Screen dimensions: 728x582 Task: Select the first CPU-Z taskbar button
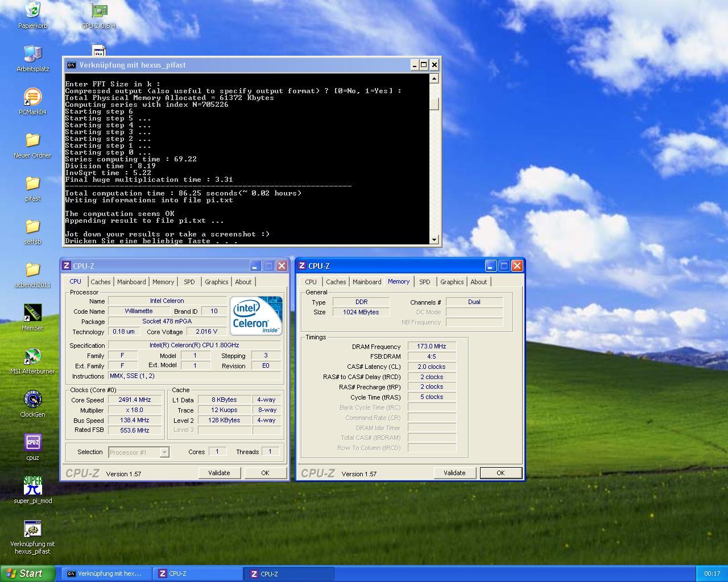pos(197,573)
